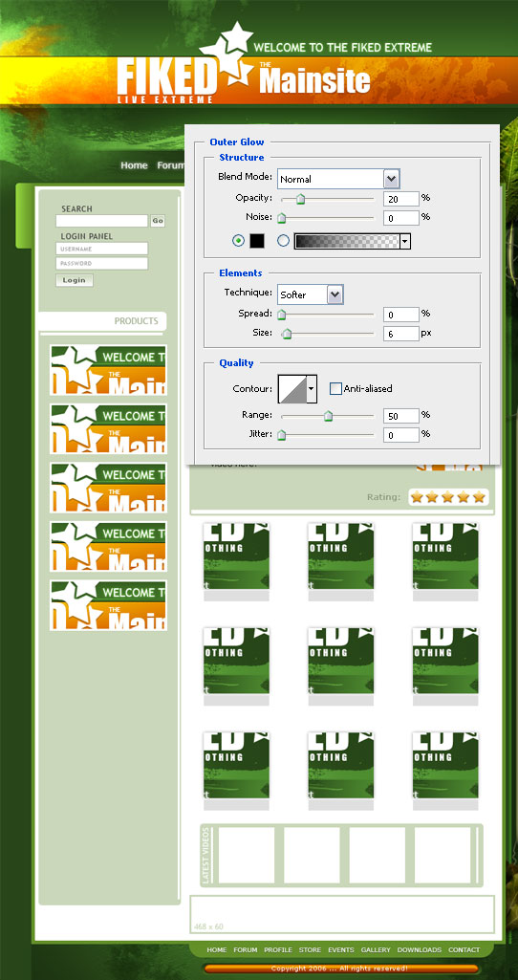Image resolution: width=518 pixels, height=980 pixels.
Task: Open the Blend Mode dropdown
Action: click(338, 179)
